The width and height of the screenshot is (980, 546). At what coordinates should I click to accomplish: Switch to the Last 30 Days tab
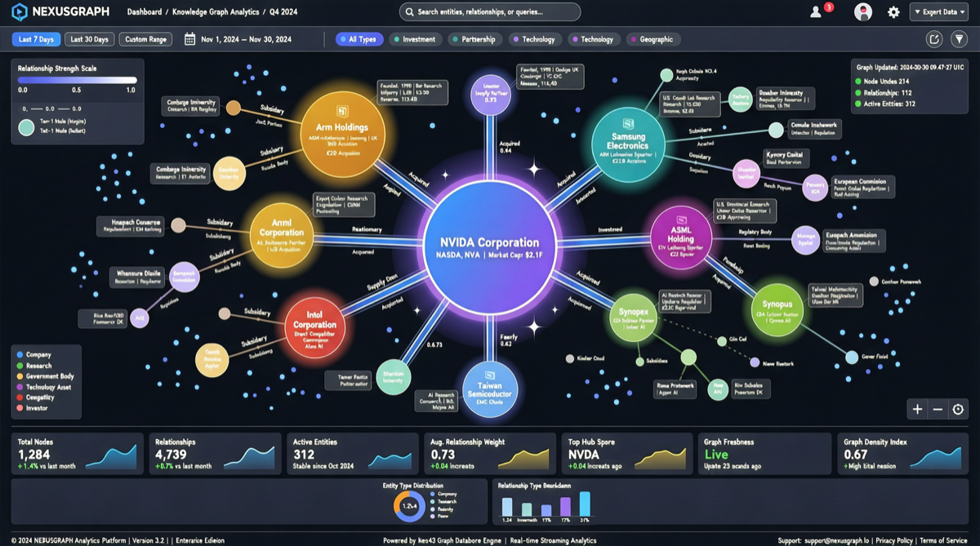pyautogui.click(x=90, y=38)
